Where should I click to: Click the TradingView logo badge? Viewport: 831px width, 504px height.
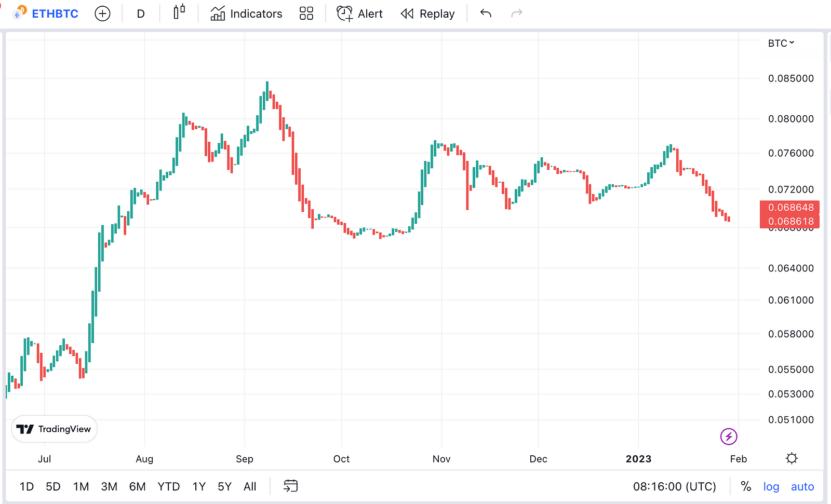click(54, 429)
